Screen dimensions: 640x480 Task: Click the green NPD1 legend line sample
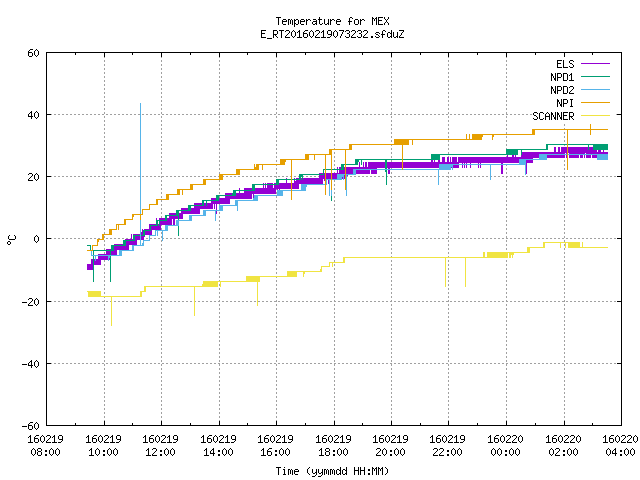point(595,76)
